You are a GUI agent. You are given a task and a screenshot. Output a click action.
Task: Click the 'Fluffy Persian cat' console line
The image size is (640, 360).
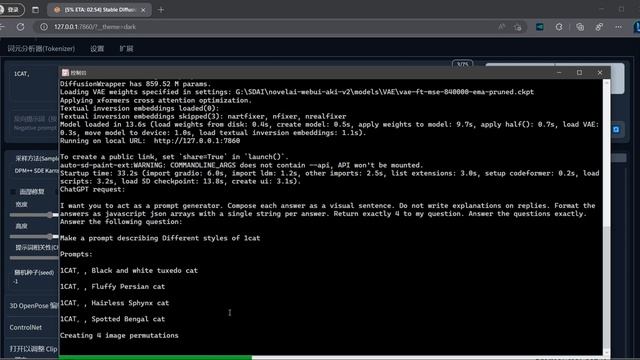[x=112, y=287]
